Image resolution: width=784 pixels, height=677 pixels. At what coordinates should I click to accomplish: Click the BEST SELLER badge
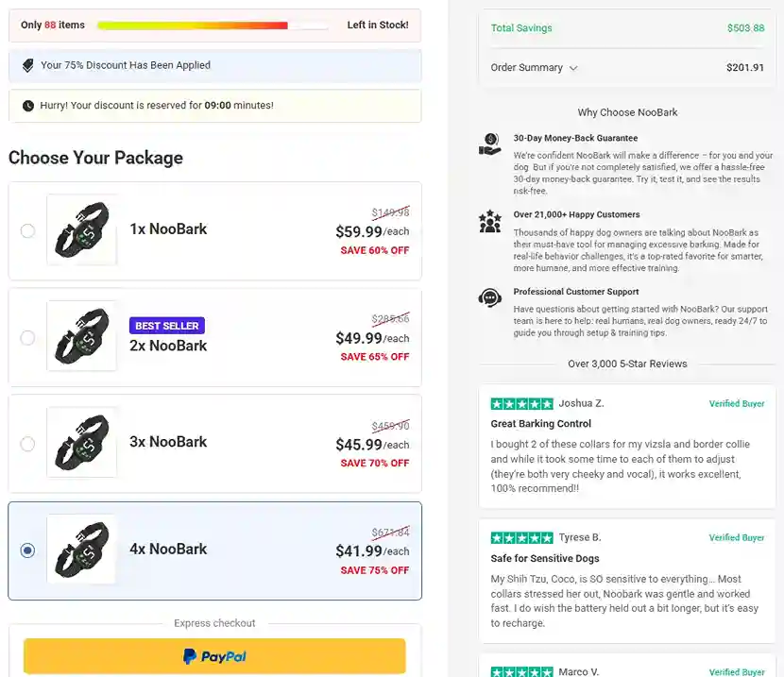167,325
